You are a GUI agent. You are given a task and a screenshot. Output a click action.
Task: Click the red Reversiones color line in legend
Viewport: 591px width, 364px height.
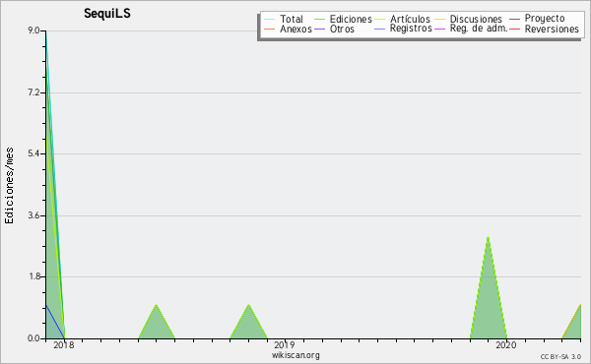(x=514, y=30)
